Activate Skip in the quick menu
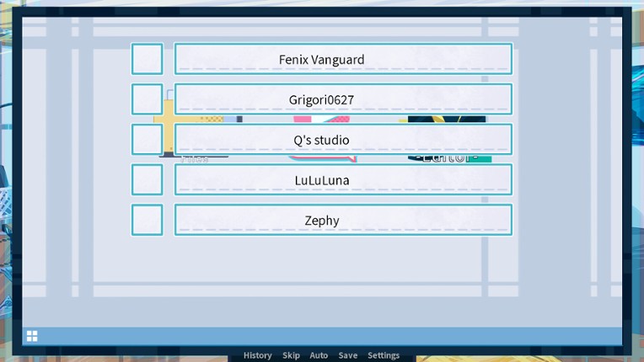Viewport: 644px width, 362px height. point(291,355)
